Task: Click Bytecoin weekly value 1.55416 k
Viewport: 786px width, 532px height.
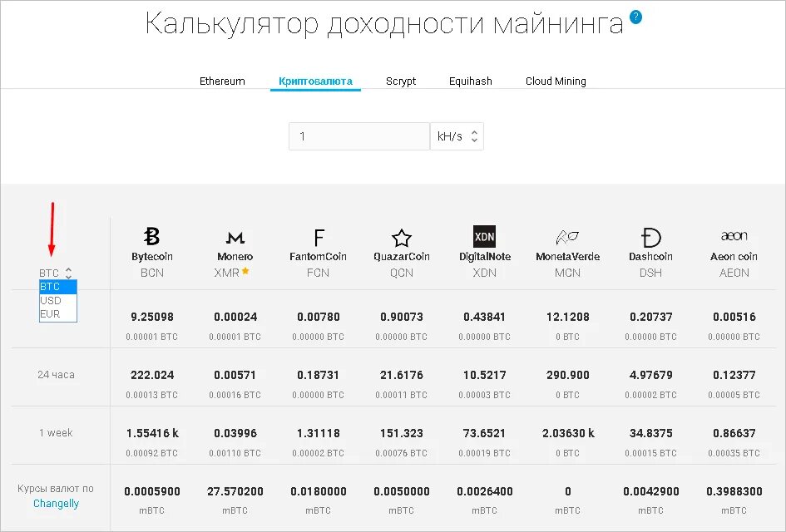Action: click(x=152, y=433)
